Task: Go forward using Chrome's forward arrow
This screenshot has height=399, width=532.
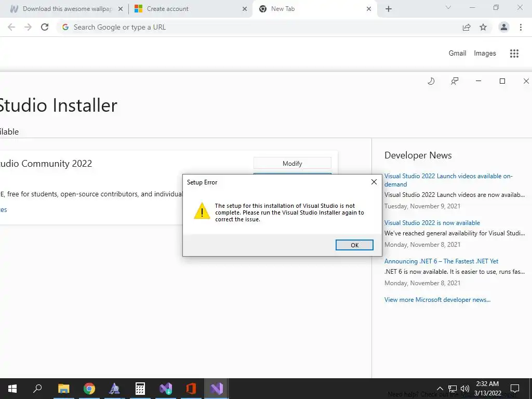Action: click(x=28, y=27)
